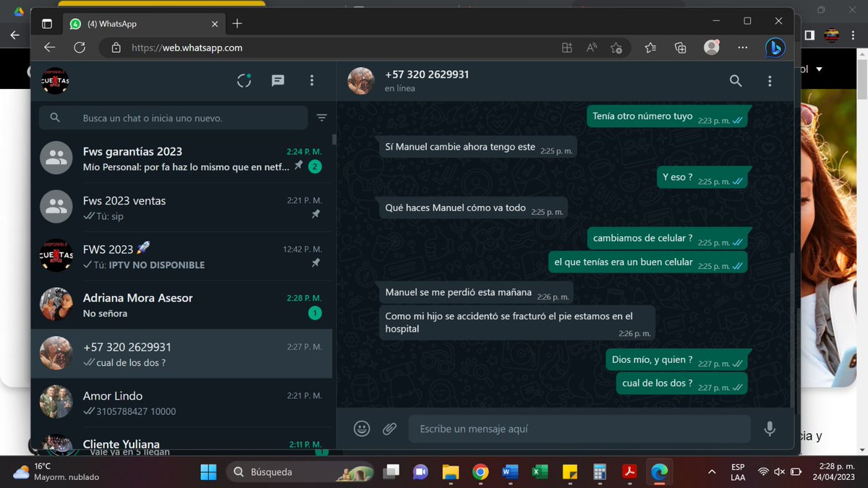Switch to Google Chrome on the taskbar
The image size is (868, 488).
(x=480, y=472)
